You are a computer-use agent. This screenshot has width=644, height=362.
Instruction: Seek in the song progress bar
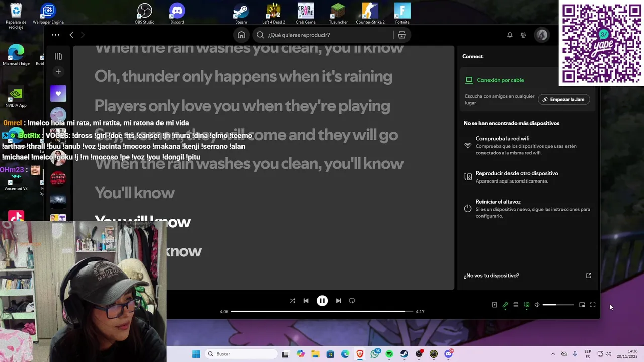pos(322,311)
